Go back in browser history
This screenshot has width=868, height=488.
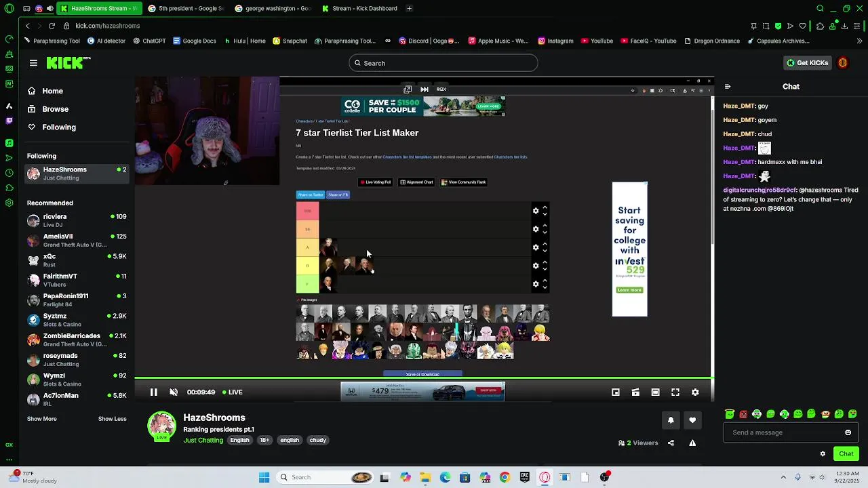tap(27, 26)
